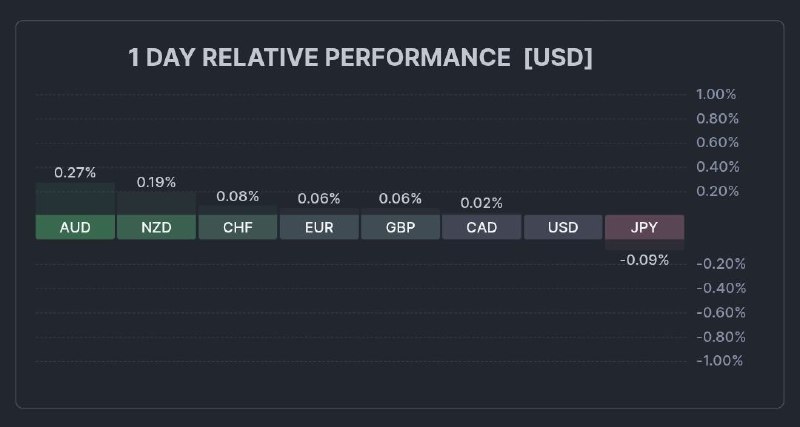Click the chart title "1 Day Relative Performance"

click(319, 58)
